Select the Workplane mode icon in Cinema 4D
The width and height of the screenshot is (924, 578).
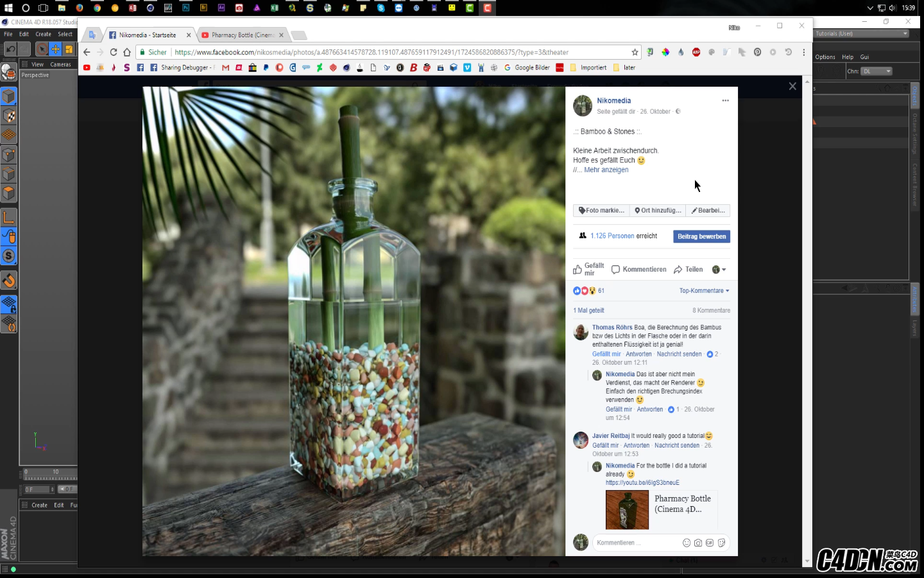8,136
